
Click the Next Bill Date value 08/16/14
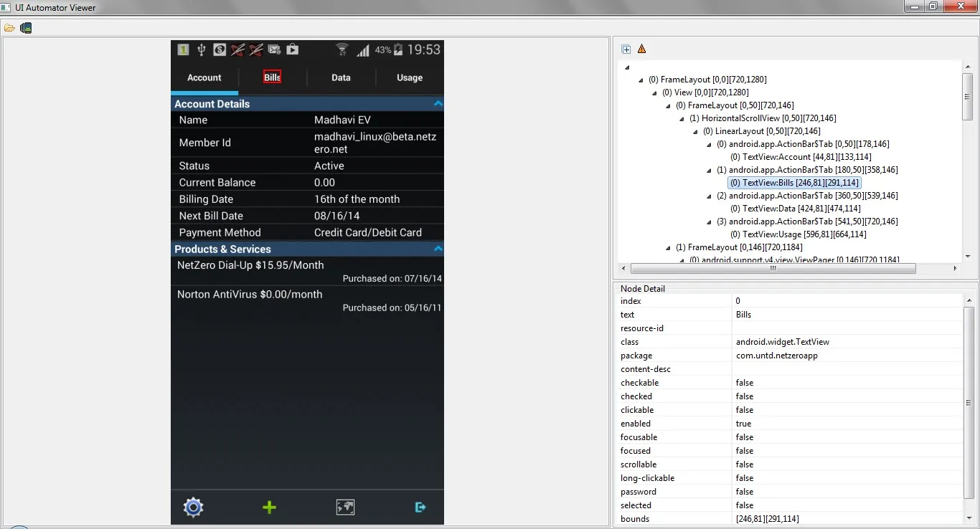pyautogui.click(x=337, y=216)
